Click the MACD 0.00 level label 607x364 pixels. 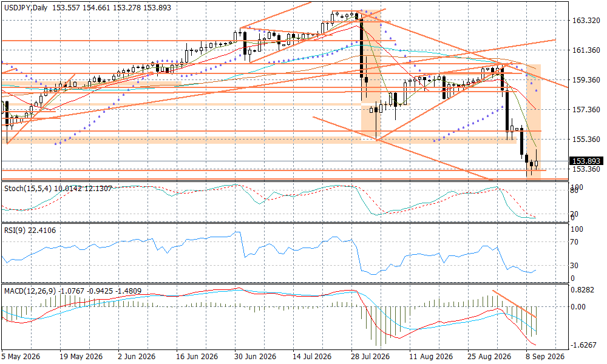[x=578, y=307]
